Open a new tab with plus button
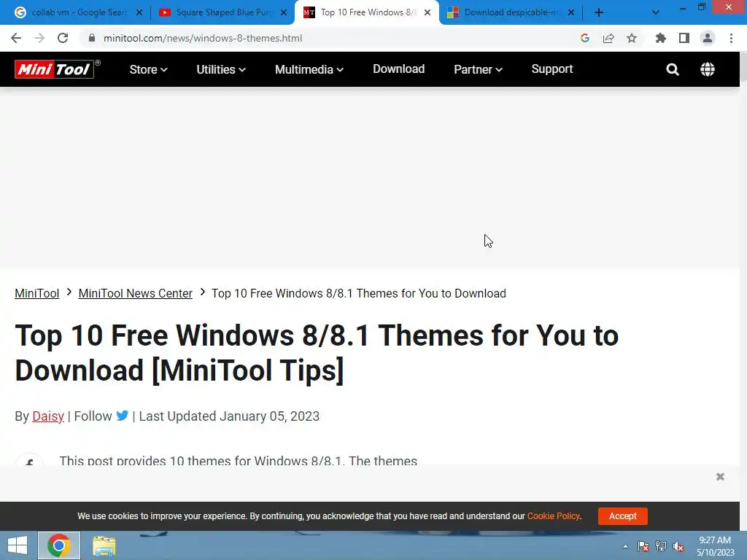The image size is (747, 560). click(599, 13)
